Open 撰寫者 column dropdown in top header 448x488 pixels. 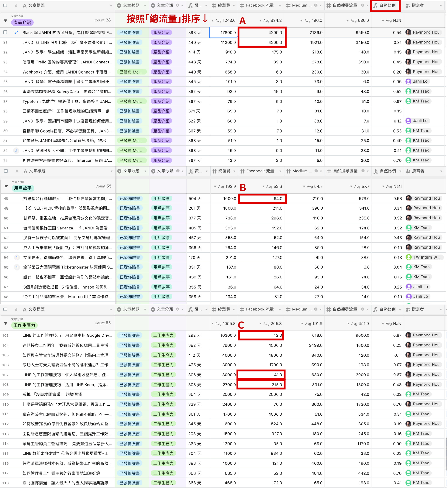[x=441, y=6]
